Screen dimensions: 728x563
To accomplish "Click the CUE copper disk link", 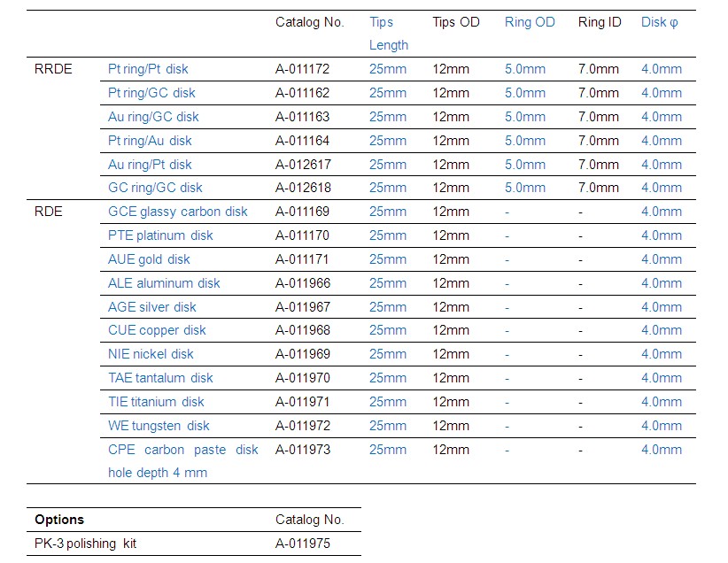I will (x=157, y=330).
